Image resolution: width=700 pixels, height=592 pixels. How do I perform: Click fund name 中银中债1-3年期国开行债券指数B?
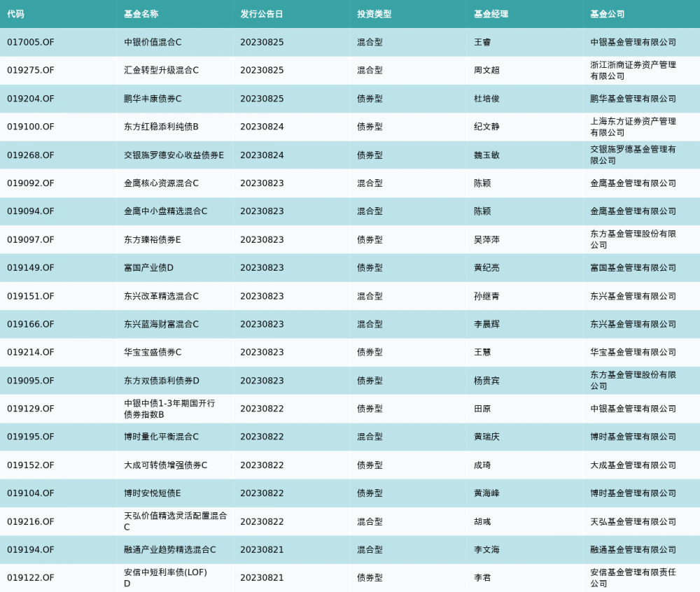tap(169, 409)
